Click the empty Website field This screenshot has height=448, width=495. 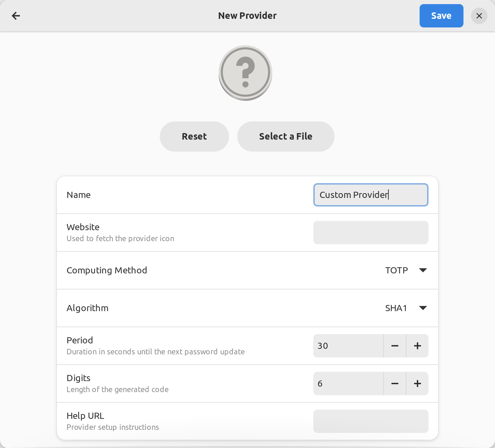click(x=371, y=233)
